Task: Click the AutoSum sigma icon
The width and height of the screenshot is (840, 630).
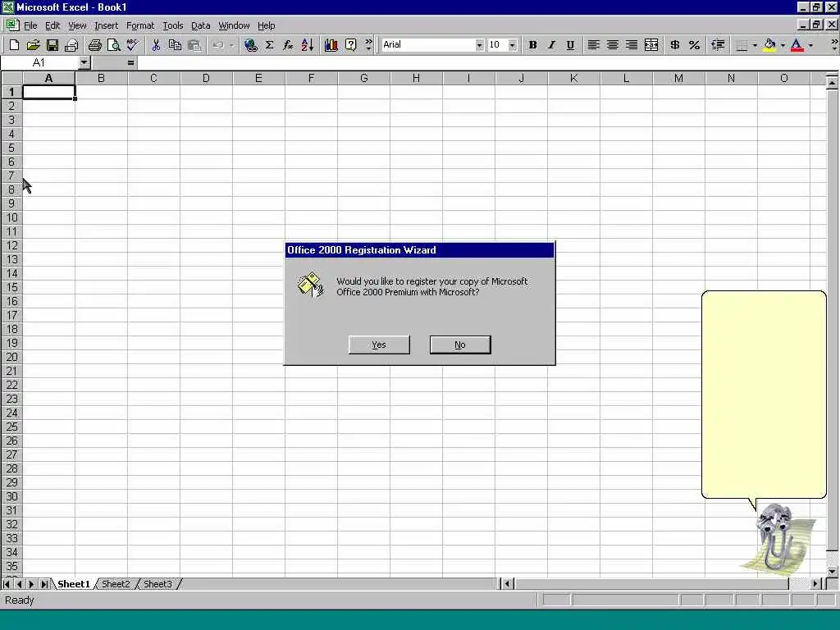Action: click(269, 45)
